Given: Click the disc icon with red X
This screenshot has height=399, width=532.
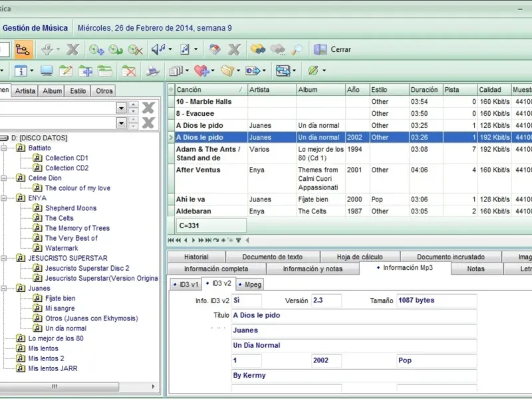Looking at the screenshot, I should tap(136, 49).
